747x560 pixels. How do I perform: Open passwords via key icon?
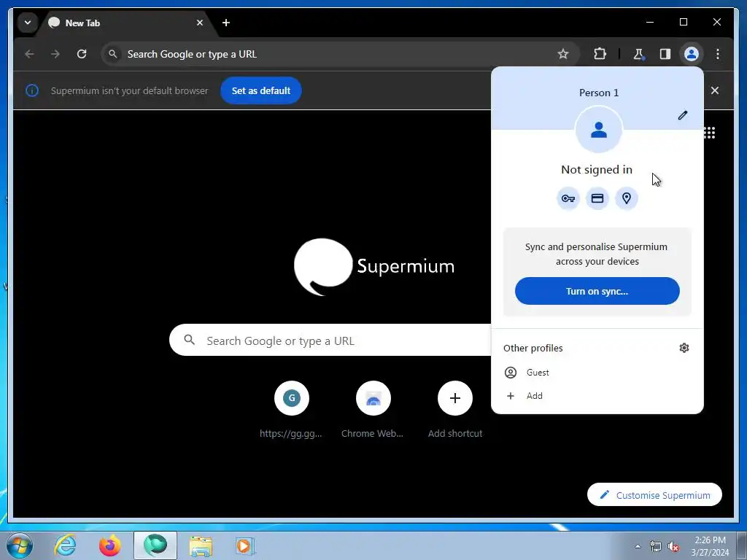[x=568, y=198]
